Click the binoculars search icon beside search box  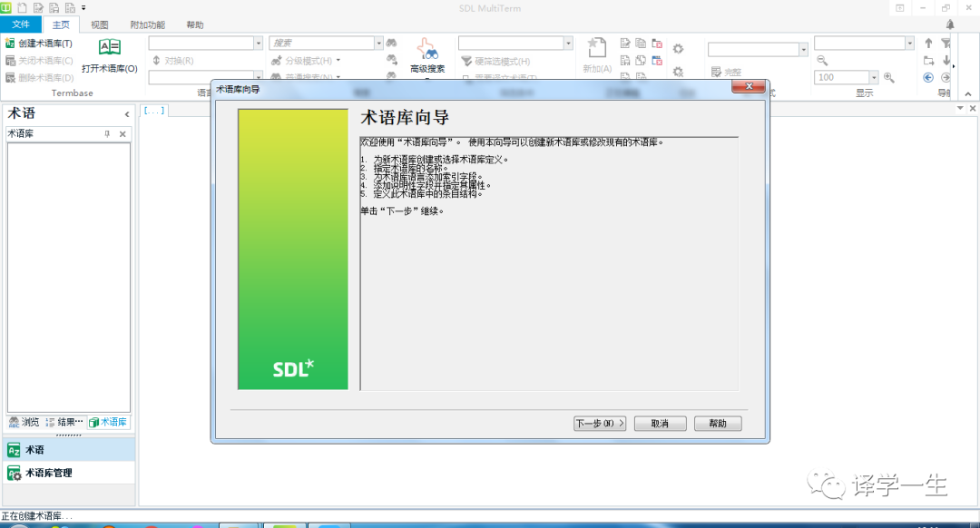coord(391,43)
